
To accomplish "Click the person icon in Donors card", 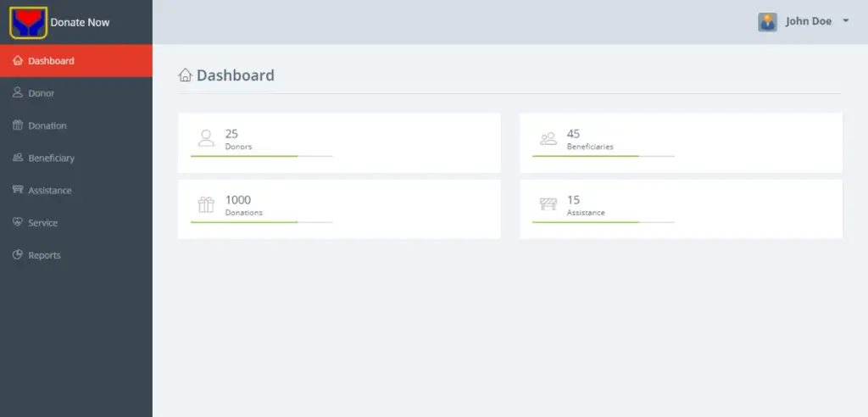I will (x=206, y=138).
